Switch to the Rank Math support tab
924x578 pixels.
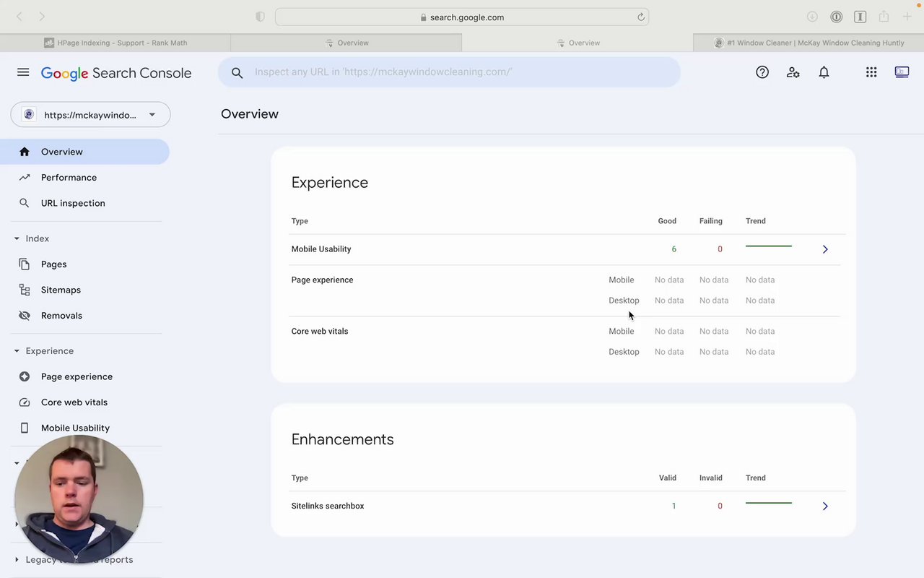[115, 43]
